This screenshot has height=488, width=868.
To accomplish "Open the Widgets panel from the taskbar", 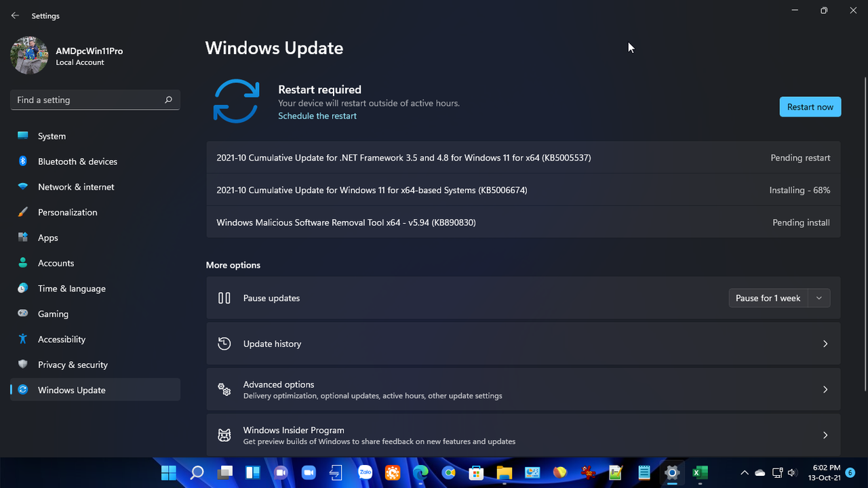I will click(253, 472).
